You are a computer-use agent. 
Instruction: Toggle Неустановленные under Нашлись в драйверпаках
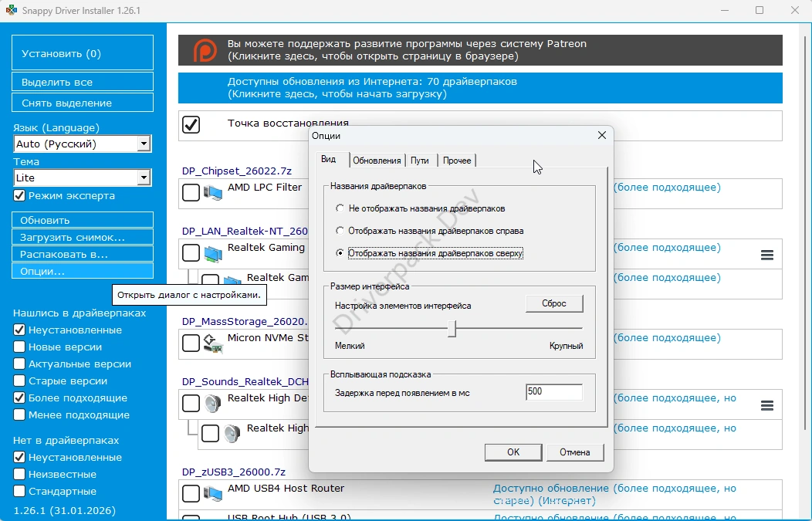(19, 330)
